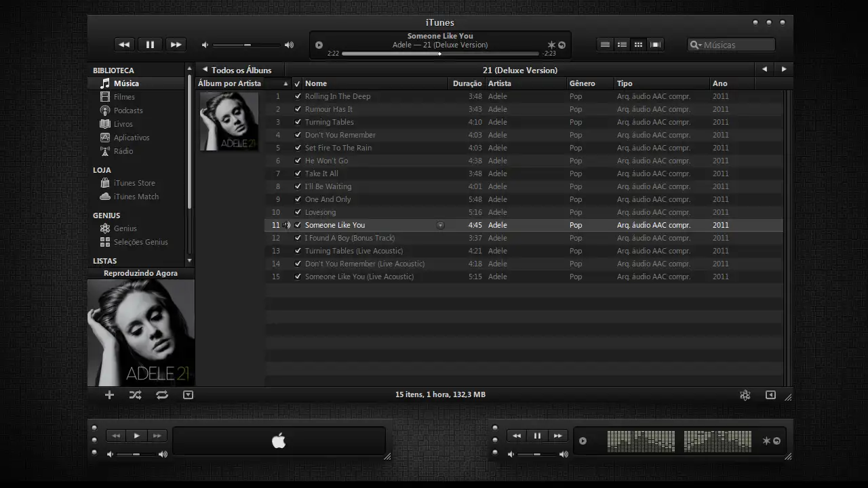The height and width of the screenshot is (488, 868).
Task: Sort tracks by the Duração column header
Action: click(467, 83)
